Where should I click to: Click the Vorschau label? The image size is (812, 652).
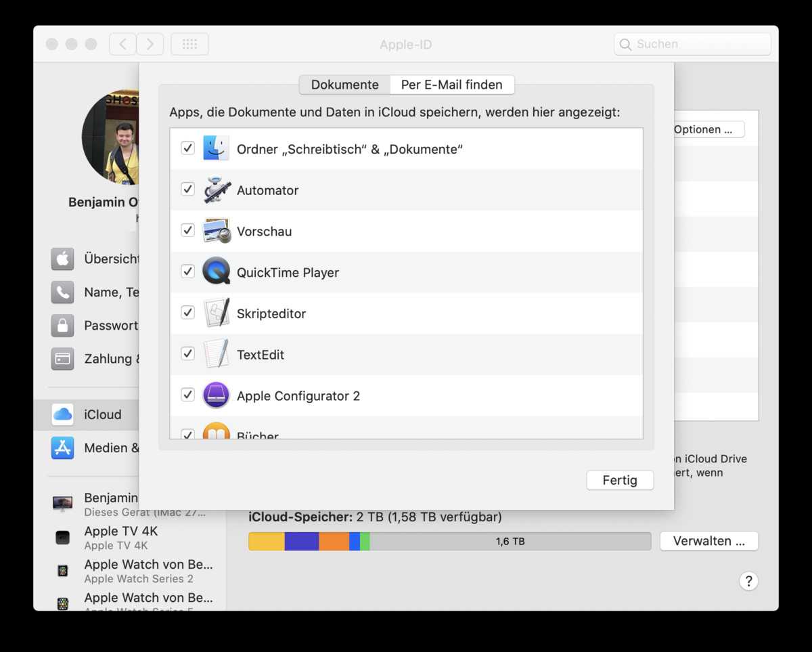(265, 232)
